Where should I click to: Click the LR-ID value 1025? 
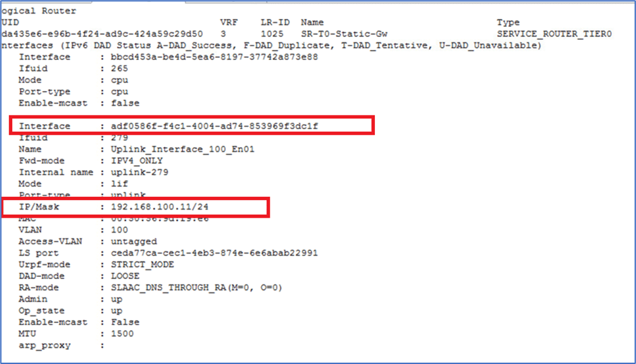272,34
